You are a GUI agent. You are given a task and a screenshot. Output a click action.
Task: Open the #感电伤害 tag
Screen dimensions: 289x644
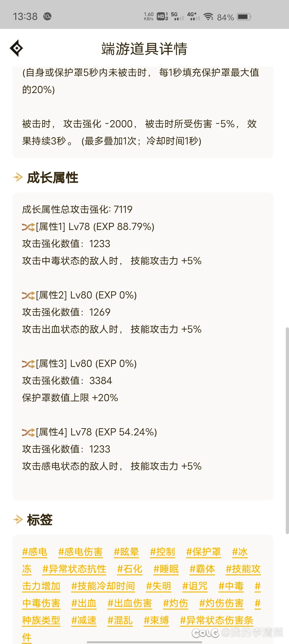[x=81, y=552]
